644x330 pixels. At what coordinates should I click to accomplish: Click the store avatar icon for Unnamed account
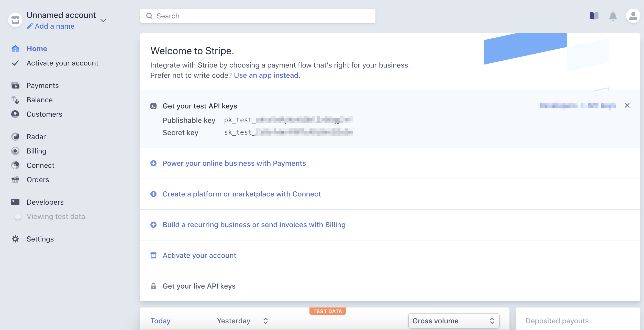[15, 20]
